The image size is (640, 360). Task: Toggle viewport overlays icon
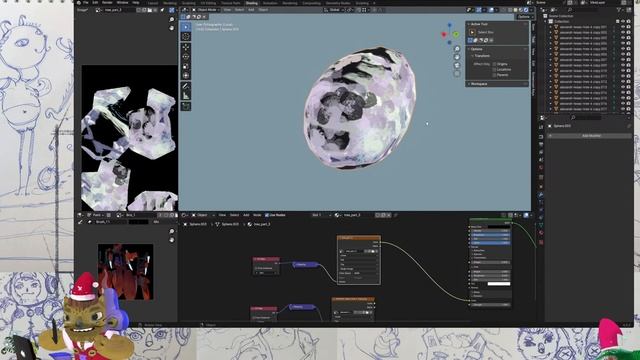(x=492, y=10)
